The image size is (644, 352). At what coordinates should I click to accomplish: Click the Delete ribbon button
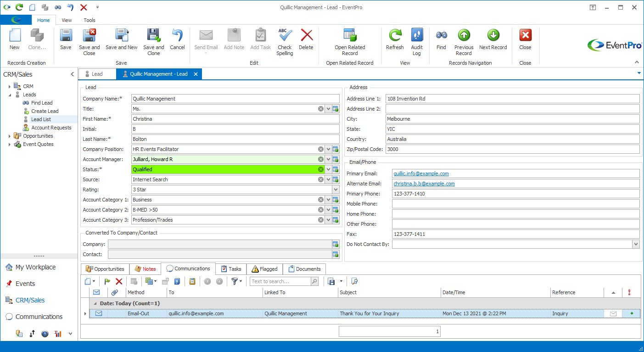click(x=306, y=39)
